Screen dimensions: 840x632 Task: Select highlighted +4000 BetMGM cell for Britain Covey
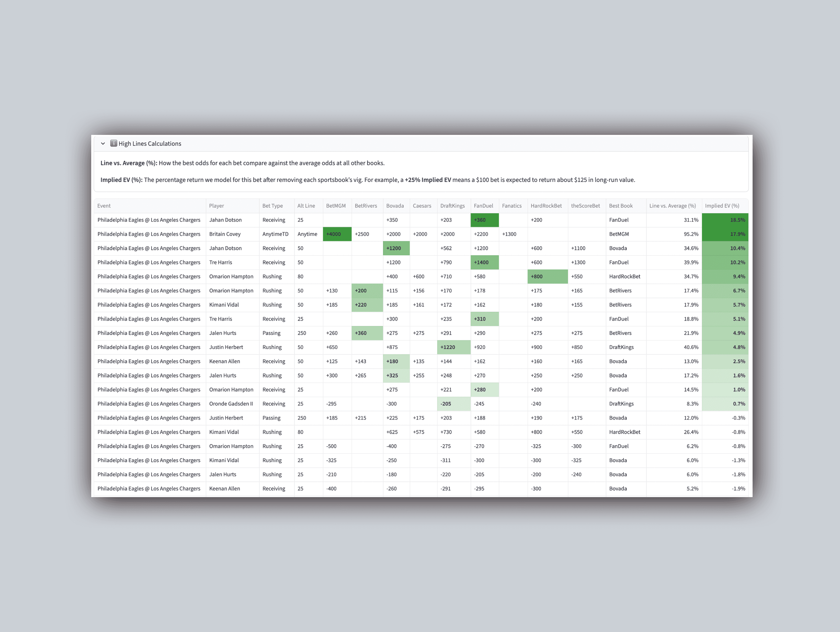[x=337, y=234]
